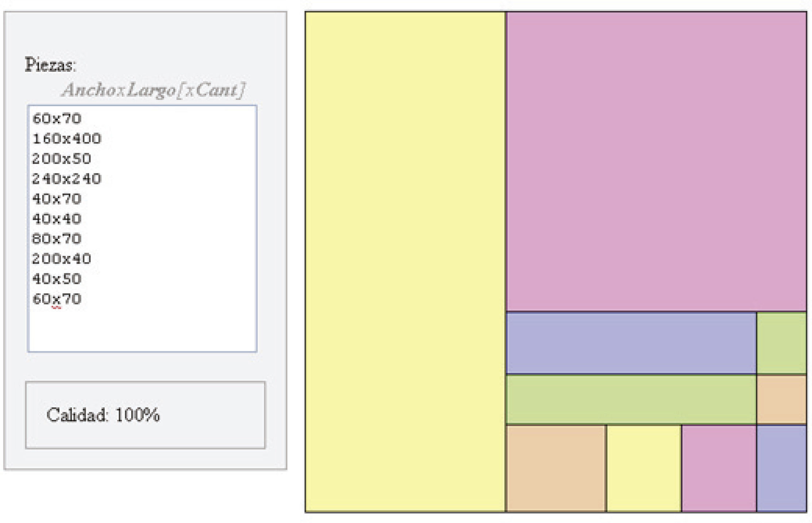Click the Calidad: 100% quality box

tap(145, 415)
